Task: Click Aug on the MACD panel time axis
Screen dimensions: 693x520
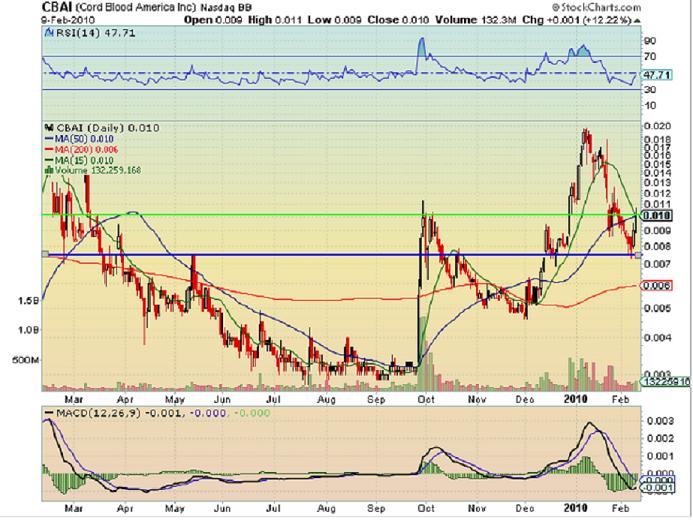Action: (326, 509)
